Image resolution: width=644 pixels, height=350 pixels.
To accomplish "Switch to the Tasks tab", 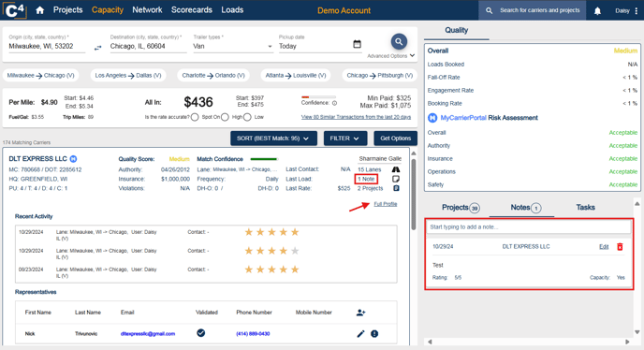I will click(585, 208).
